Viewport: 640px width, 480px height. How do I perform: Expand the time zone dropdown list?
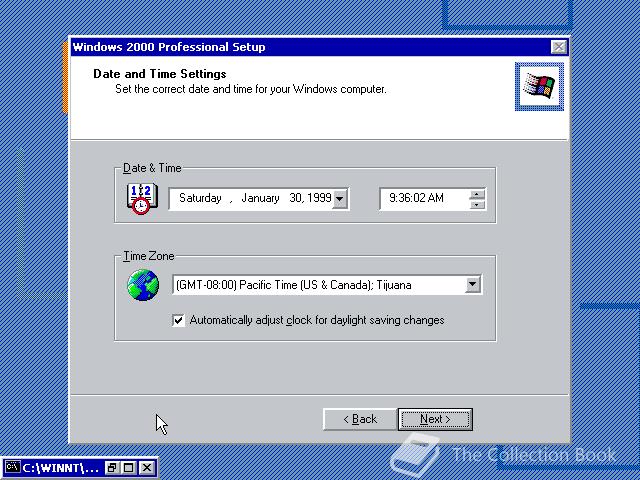[473, 284]
